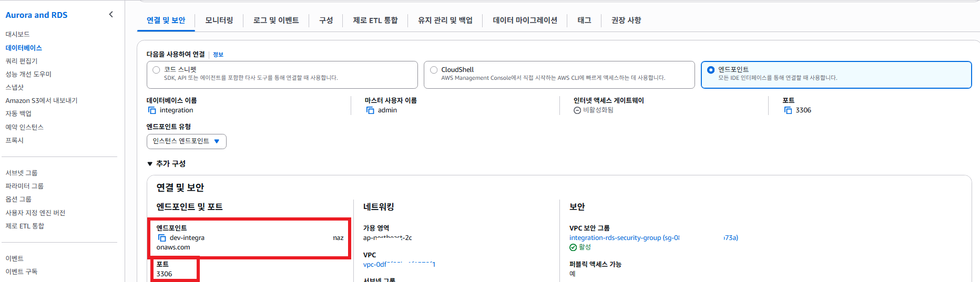The height and width of the screenshot is (282, 980).
Task: Click the 정보 link beside 다음을 사용하여 연결
Action: click(x=218, y=55)
